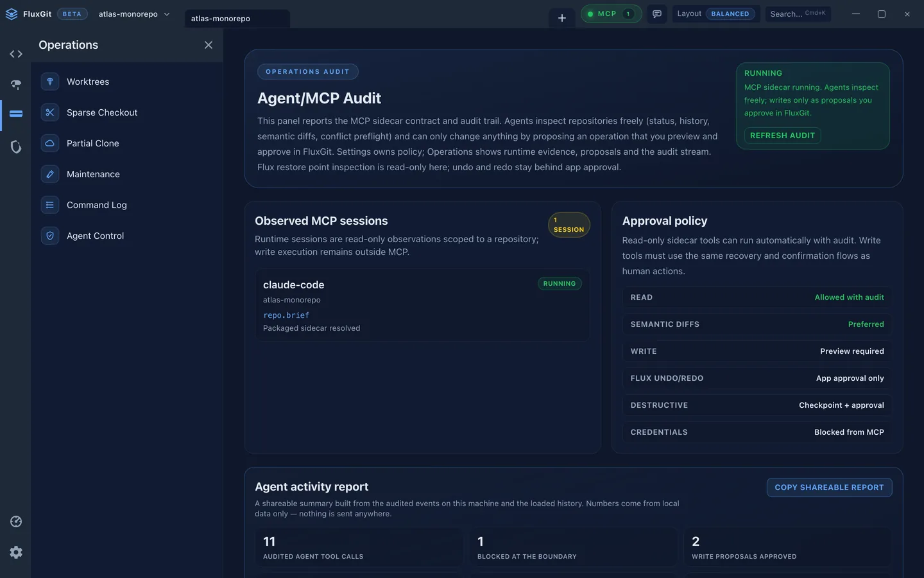Click the SEMANTIC DIFFS 'Preferred' value
This screenshot has height=578, width=924.
pyautogui.click(x=866, y=324)
